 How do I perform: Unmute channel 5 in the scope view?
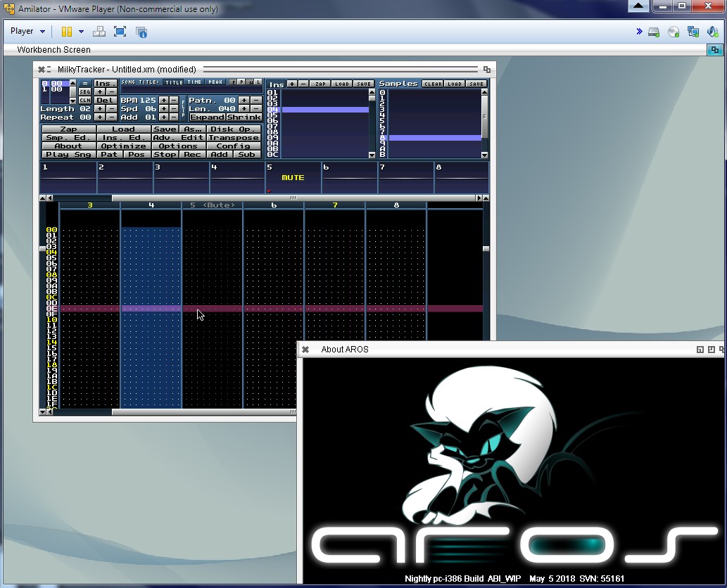tap(293, 178)
